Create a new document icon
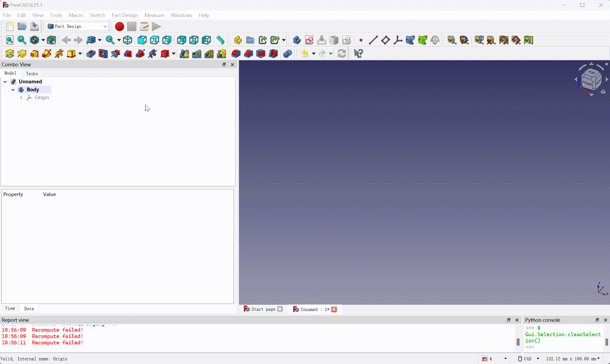 (10, 27)
